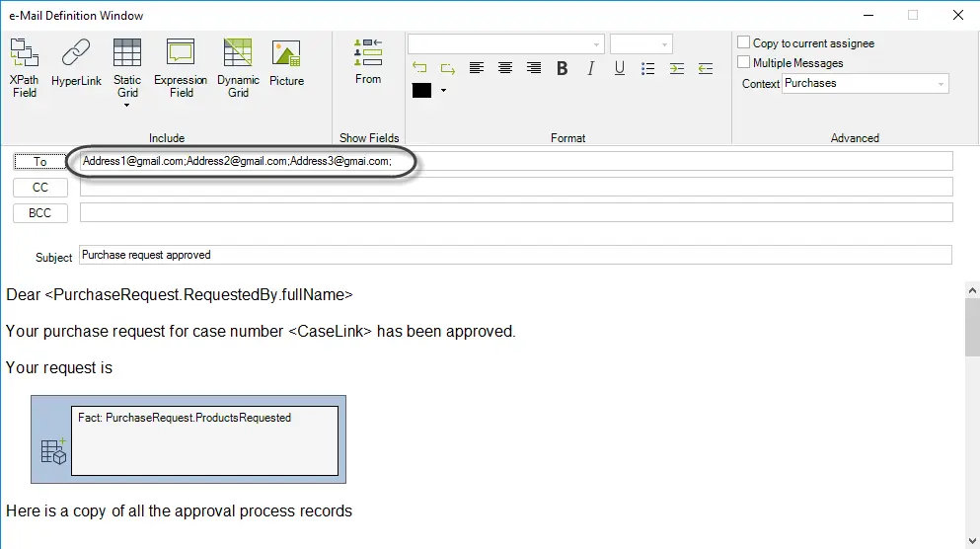Click the <PurchaseRequest.RequestedBy.fullName> placeholder
Screen dimensions: 980x549
point(198,294)
